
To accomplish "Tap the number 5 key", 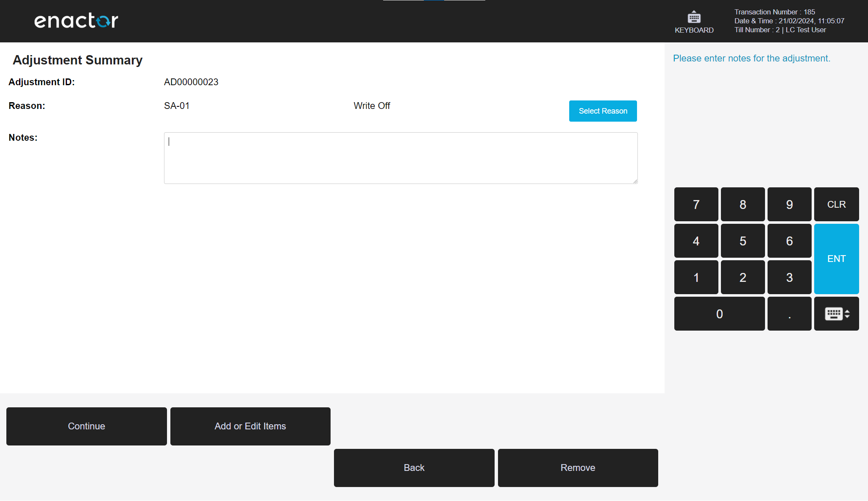I will [x=743, y=241].
